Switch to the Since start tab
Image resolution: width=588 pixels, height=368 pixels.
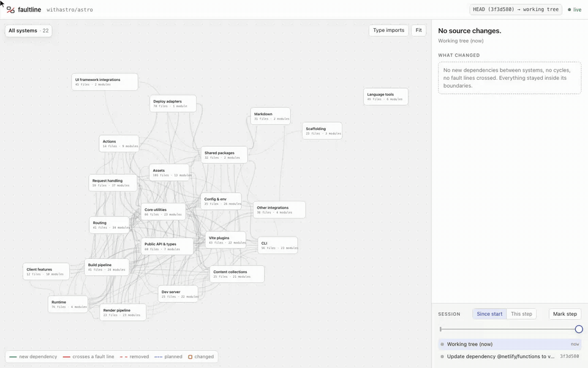pyautogui.click(x=489, y=314)
